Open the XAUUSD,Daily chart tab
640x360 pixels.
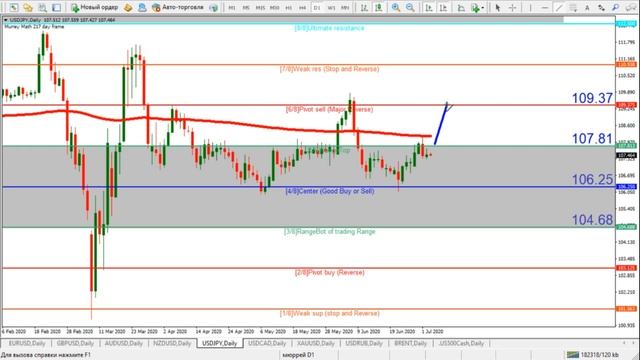(316, 343)
